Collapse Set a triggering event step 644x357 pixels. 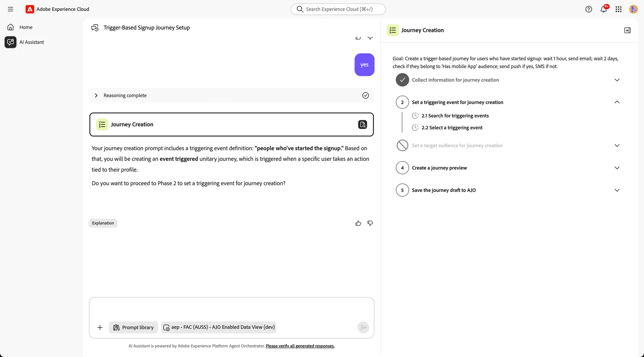[617, 102]
